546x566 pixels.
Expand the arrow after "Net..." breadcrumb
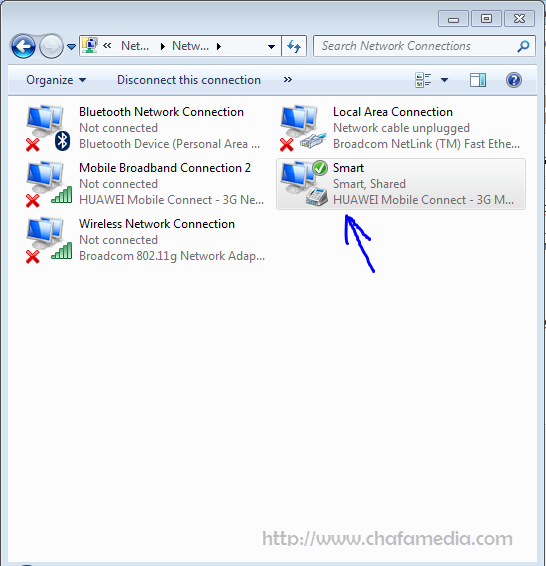(163, 46)
